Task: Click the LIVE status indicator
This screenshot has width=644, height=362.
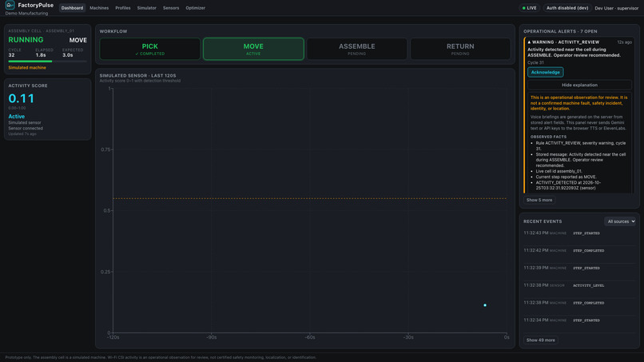Action: 530,8
